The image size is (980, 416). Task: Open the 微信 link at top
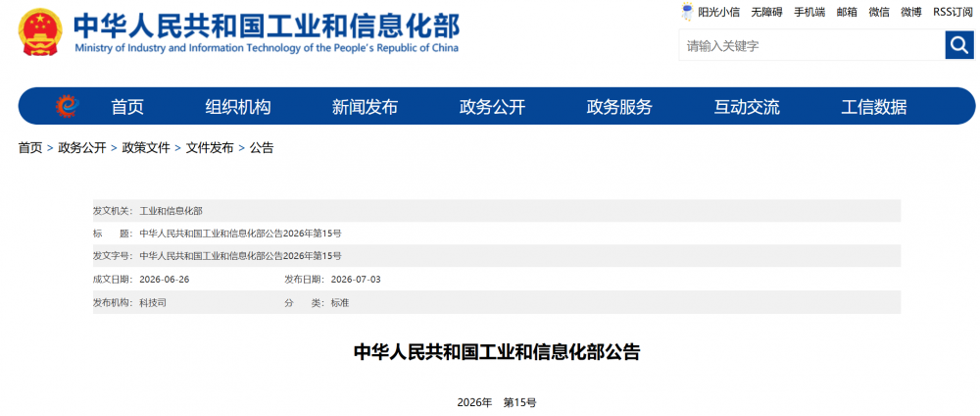[x=879, y=11]
